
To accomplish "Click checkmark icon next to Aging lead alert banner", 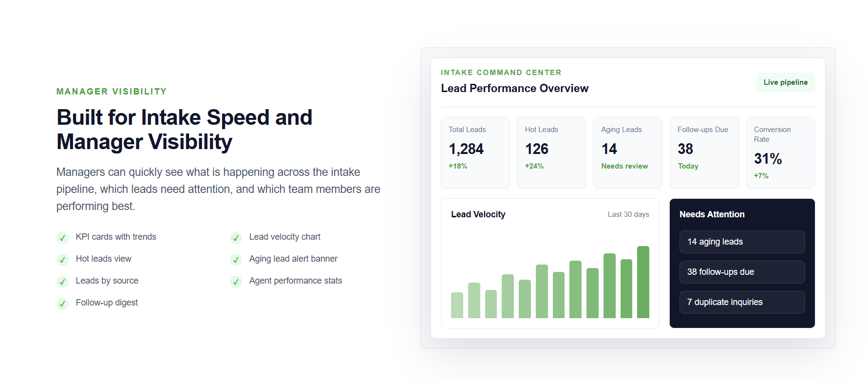I will (x=236, y=260).
